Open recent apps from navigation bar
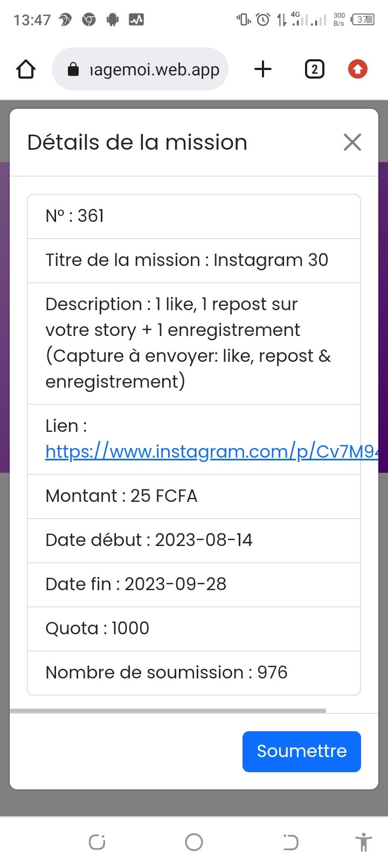This screenshot has height=868, width=388. coord(97,842)
